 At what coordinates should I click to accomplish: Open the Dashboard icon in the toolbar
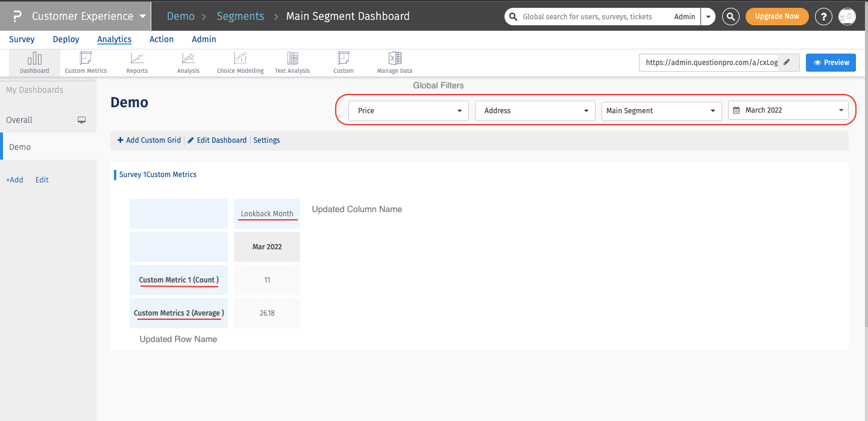[x=34, y=58]
